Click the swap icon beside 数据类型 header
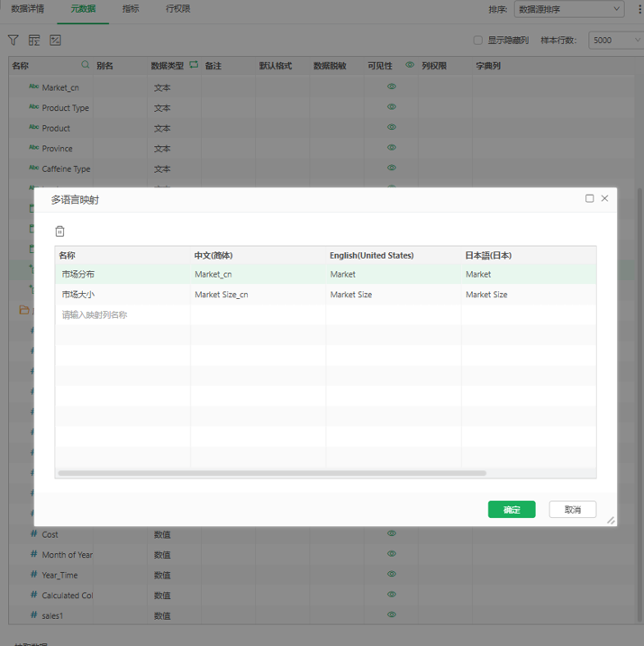Viewport: 644px width, 646px height. point(193,66)
